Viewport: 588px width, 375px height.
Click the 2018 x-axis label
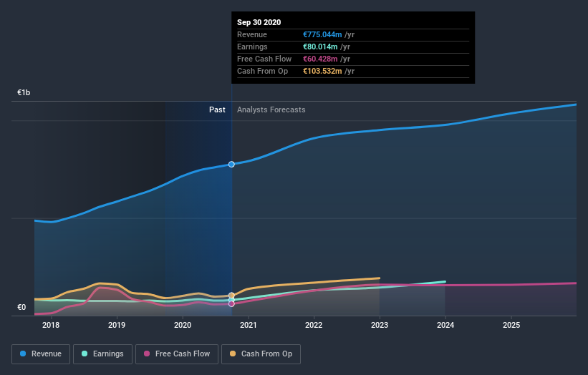pos(51,325)
